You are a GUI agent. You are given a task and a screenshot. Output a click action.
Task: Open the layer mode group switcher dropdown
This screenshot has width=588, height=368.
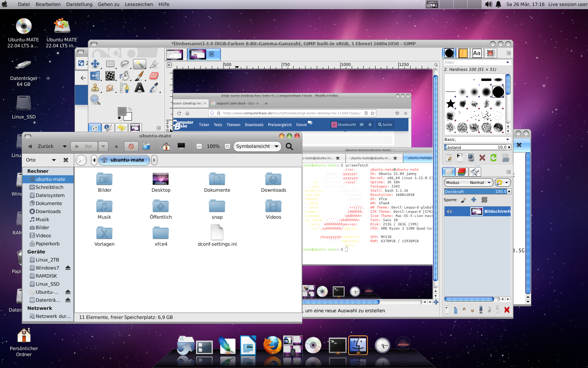point(503,183)
